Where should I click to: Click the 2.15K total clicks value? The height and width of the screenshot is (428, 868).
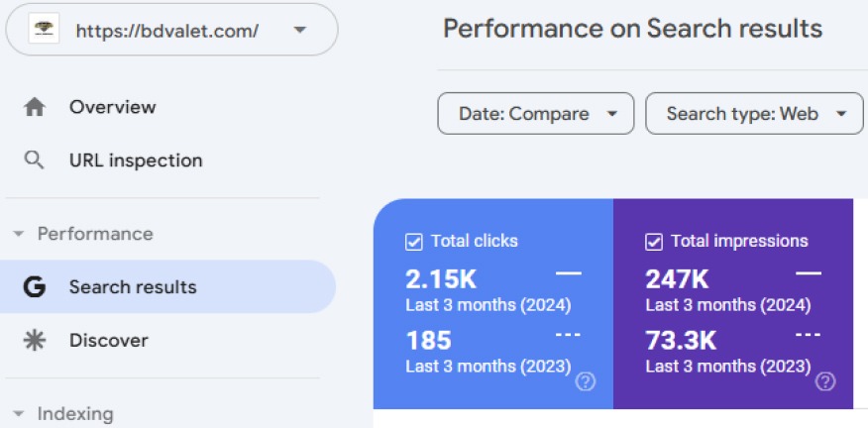click(441, 279)
